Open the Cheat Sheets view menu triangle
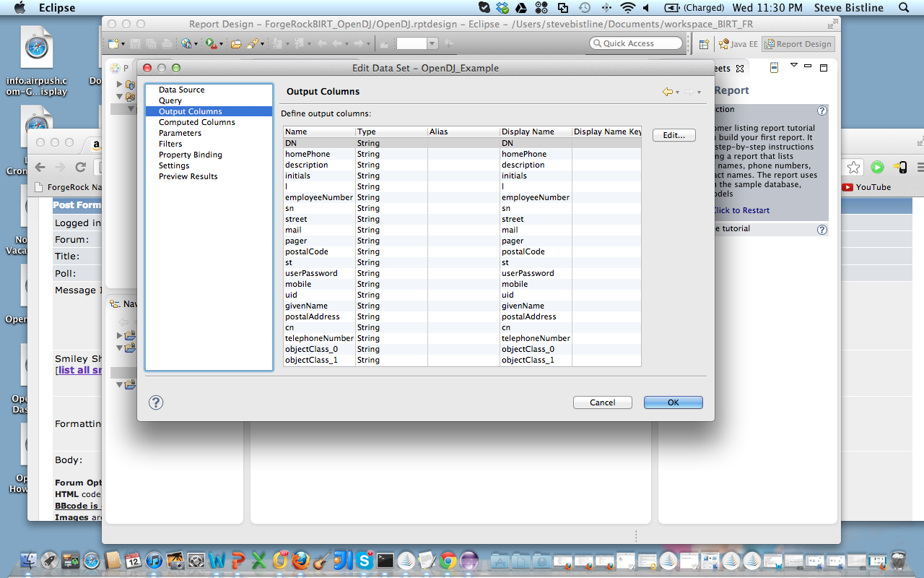The height and width of the screenshot is (578, 924). click(794, 65)
